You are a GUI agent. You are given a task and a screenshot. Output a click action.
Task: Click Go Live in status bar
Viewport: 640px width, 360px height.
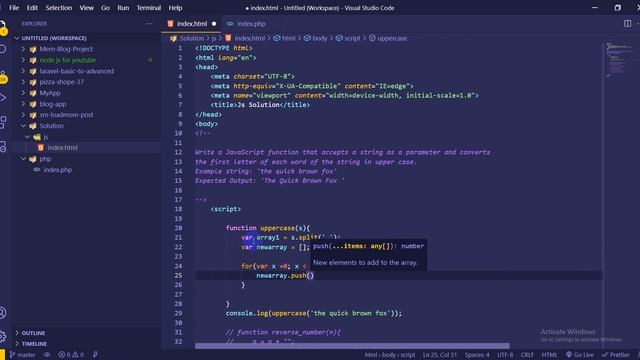[580, 355]
